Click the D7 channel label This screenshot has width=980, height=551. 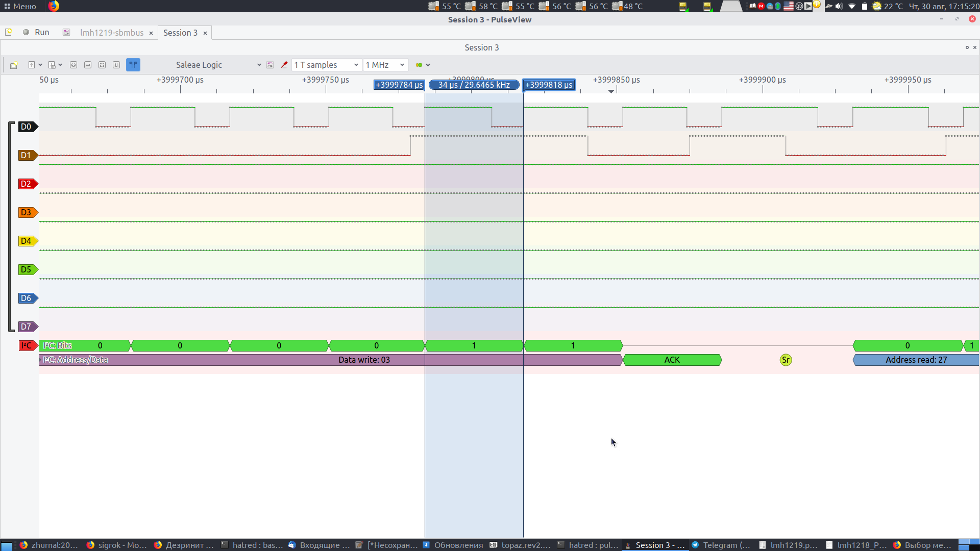click(28, 327)
